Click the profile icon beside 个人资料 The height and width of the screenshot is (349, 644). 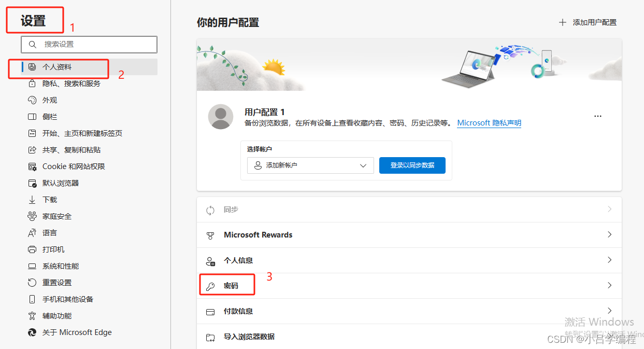(32, 67)
